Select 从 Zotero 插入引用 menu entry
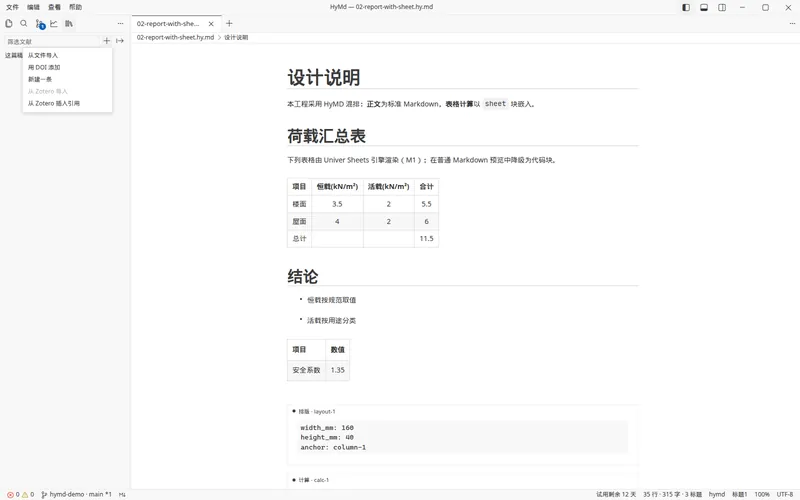Screen dimensions: 800x500 pyautogui.click(x=67, y=103)
